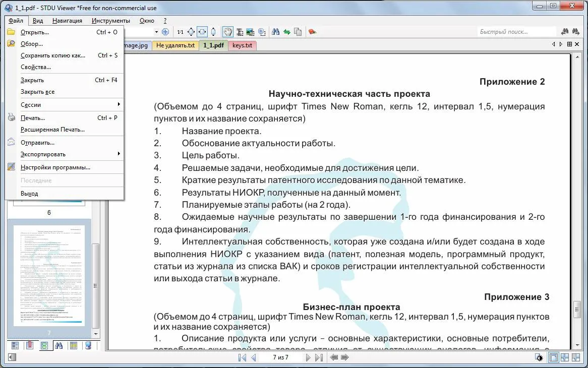Click the page number field 7 из 7

tap(281, 357)
